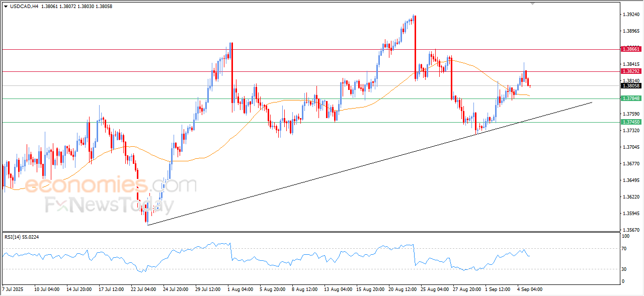Click the 13 Aug 04:00 time label
The height and width of the screenshot is (296, 644).
[x=337, y=289]
